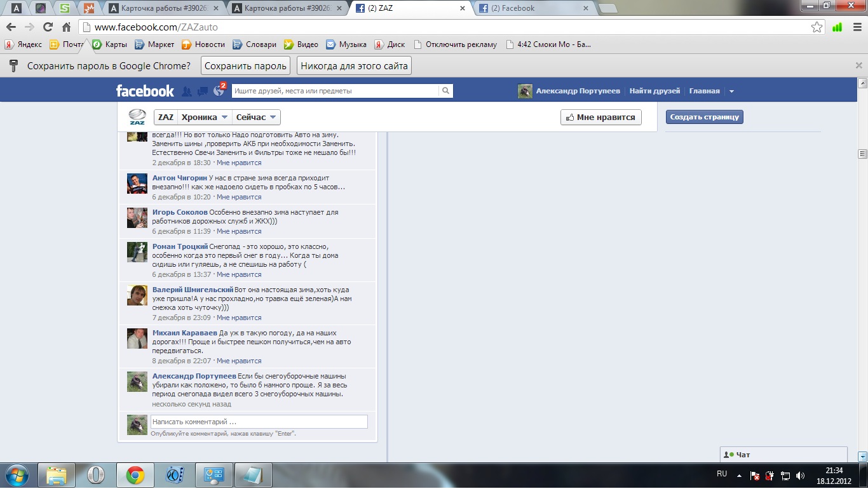The image size is (868, 503).
Task: Like Михаил Караваев's comment
Action: tap(239, 361)
